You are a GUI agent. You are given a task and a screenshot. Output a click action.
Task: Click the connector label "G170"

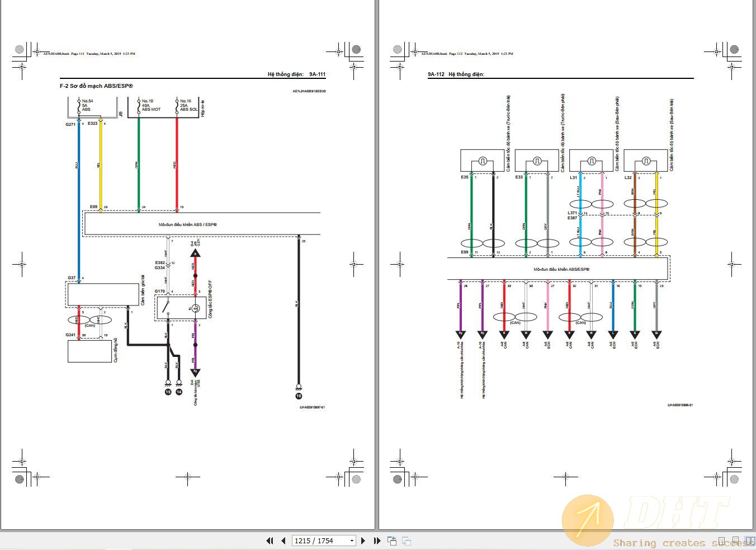[160, 292]
